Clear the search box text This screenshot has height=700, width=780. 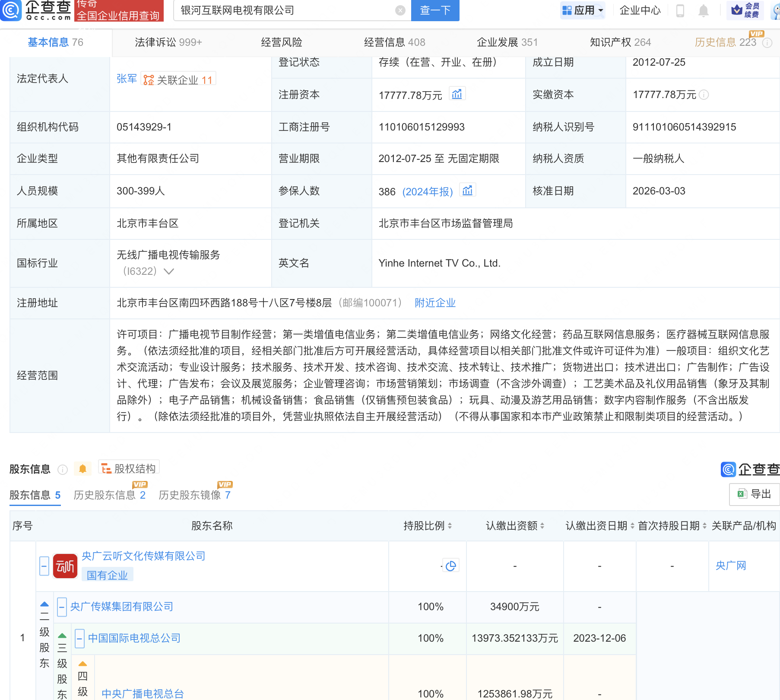(400, 10)
